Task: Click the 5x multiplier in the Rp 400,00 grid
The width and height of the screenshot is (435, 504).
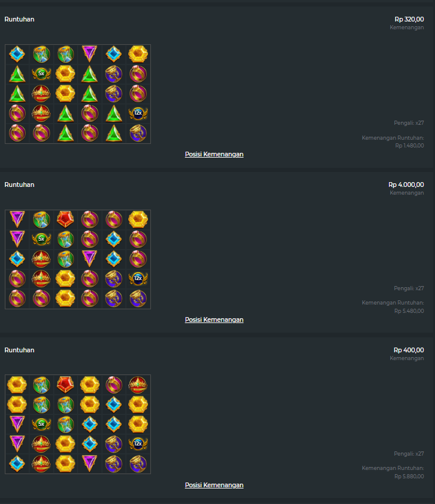Action: point(41,424)
